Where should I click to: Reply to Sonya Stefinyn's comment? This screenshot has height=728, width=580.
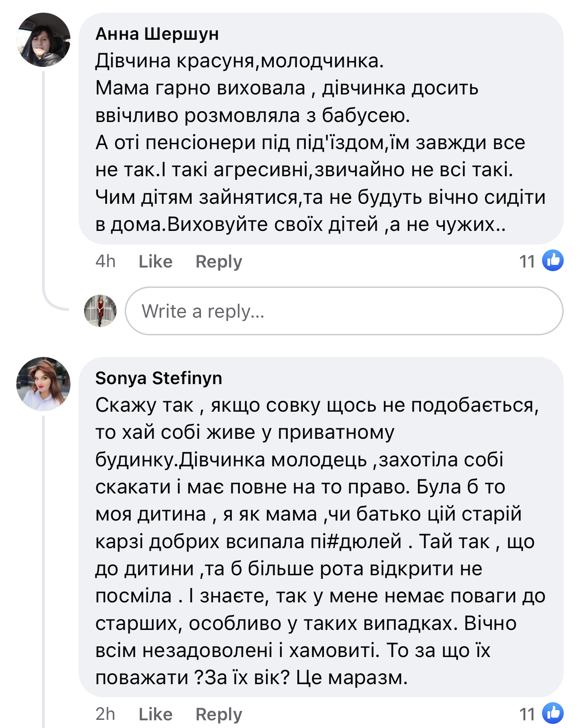point(219,714)
